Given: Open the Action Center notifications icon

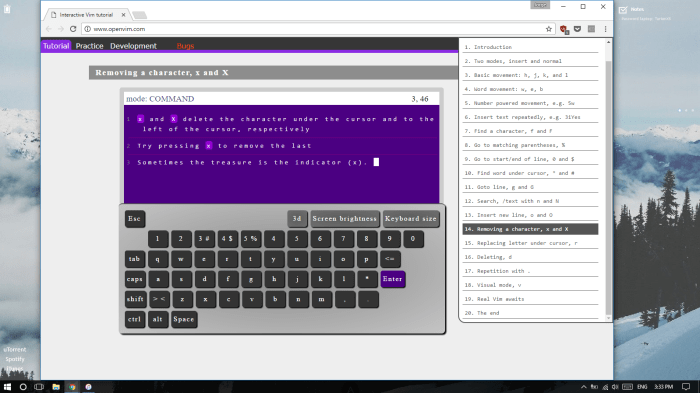Looking at the screenshot, I should 686,387.
